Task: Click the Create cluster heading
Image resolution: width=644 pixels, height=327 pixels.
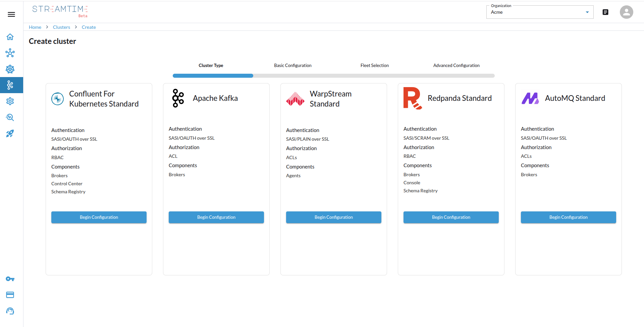Action: click(52, 41)
